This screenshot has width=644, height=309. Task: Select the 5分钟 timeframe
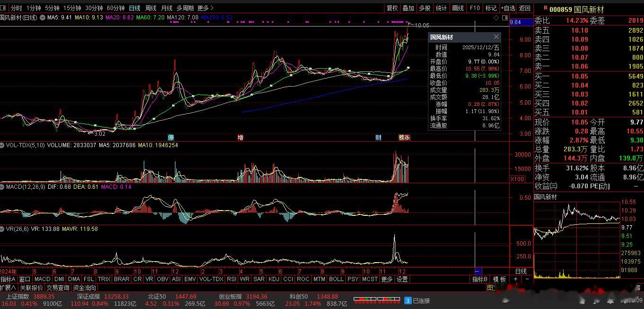point(52,8)
